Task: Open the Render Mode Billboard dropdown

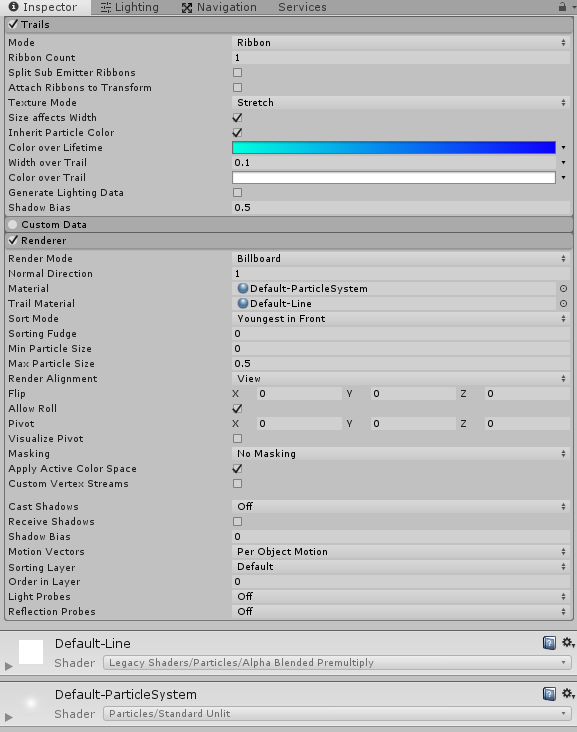Action: (401, 259)
